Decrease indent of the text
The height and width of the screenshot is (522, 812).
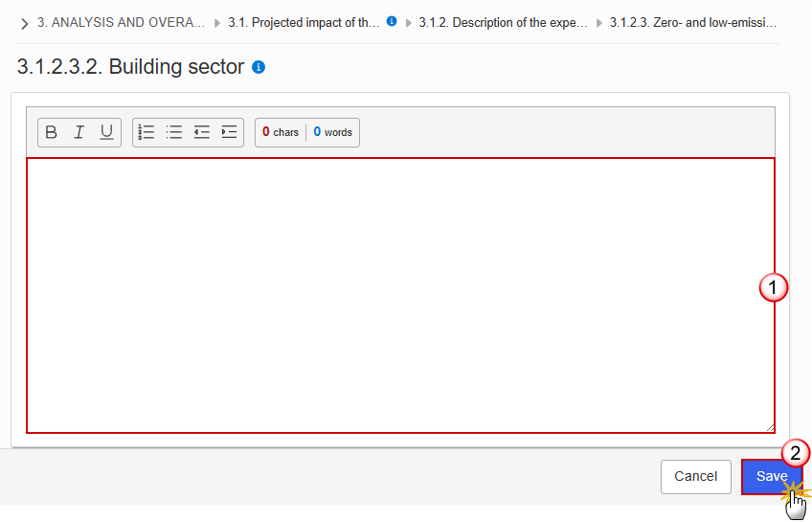(201, 132)
